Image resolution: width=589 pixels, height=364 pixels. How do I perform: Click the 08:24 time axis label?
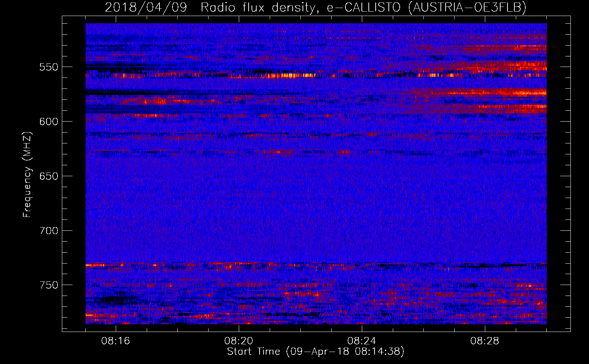tap(362, 341)
